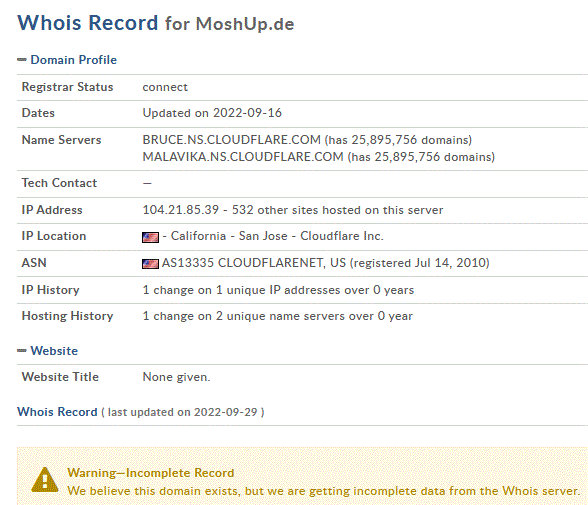Click the yellow warning triangle icon
This screenshot has width=588, height=505.
(x=45, y=480)
